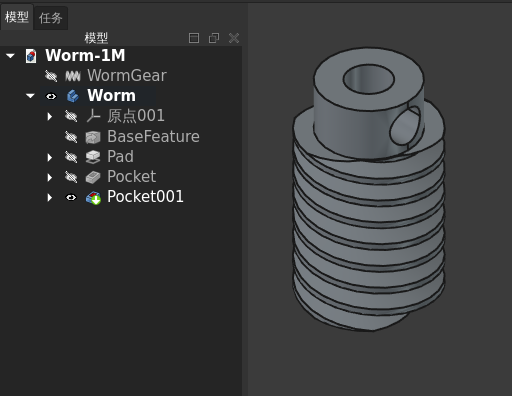The width and height of the screenshot is (512, 396).
Task: Click the Pocket feature icon
Action: 93,177
